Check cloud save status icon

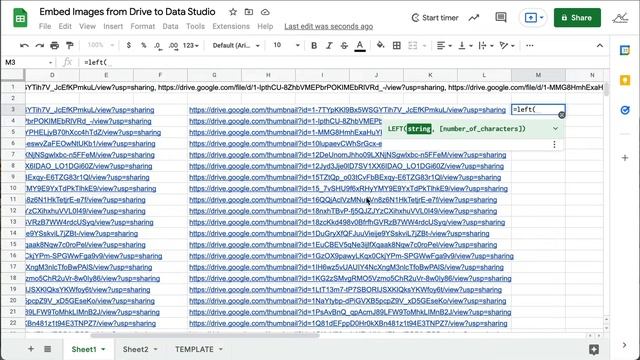(x=265, y=12)
